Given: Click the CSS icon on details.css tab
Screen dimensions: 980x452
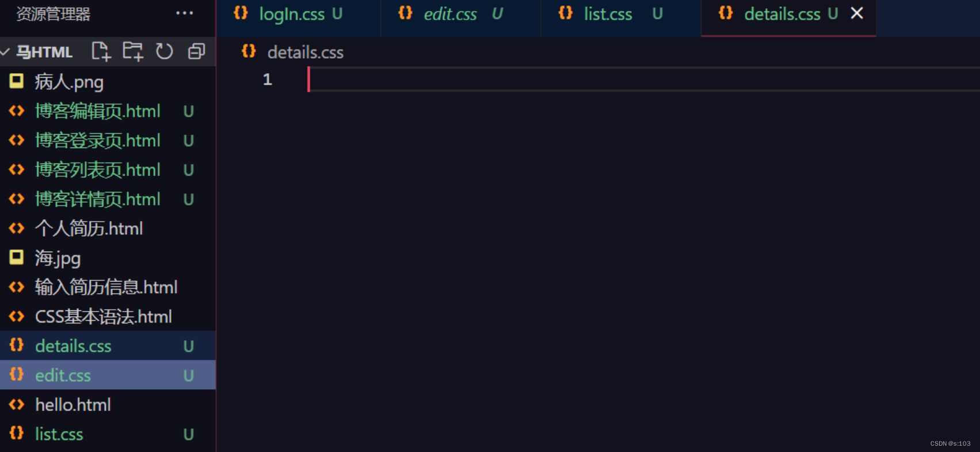Looking at the screenshot, I should tap(726, 13).
